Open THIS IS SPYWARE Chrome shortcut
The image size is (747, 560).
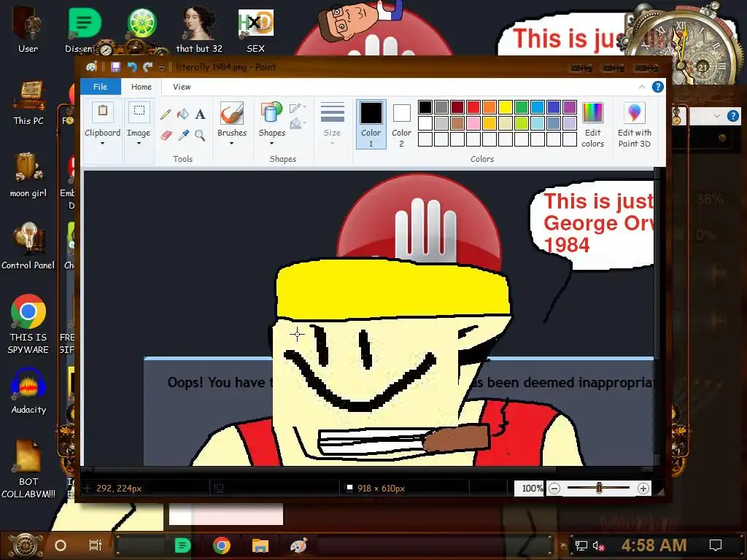coord(28,324)
